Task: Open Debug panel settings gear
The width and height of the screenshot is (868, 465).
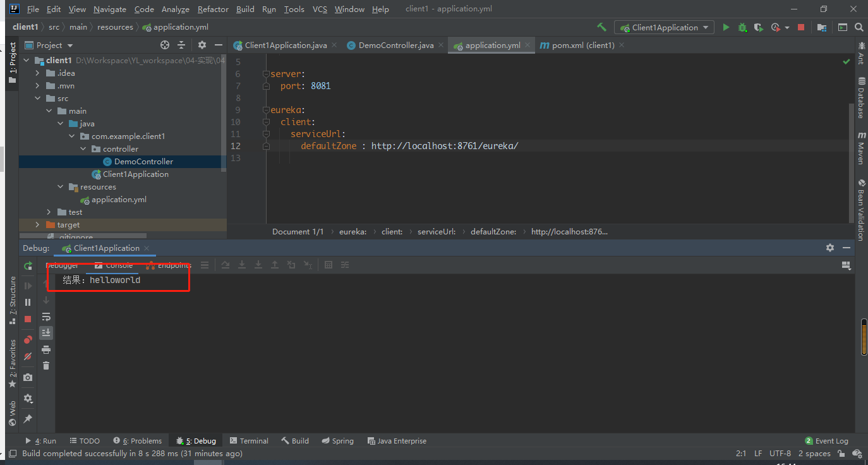Action: [x=830, y=248]
